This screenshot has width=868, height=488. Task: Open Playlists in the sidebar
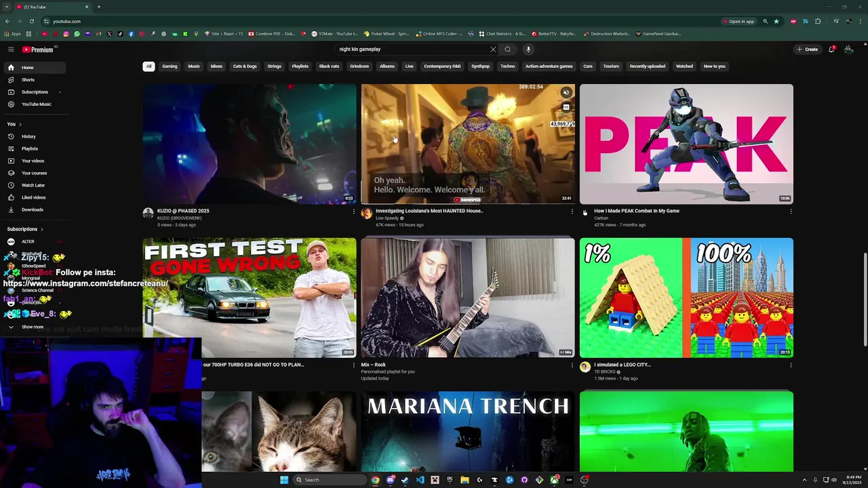[x=34, y=148]
